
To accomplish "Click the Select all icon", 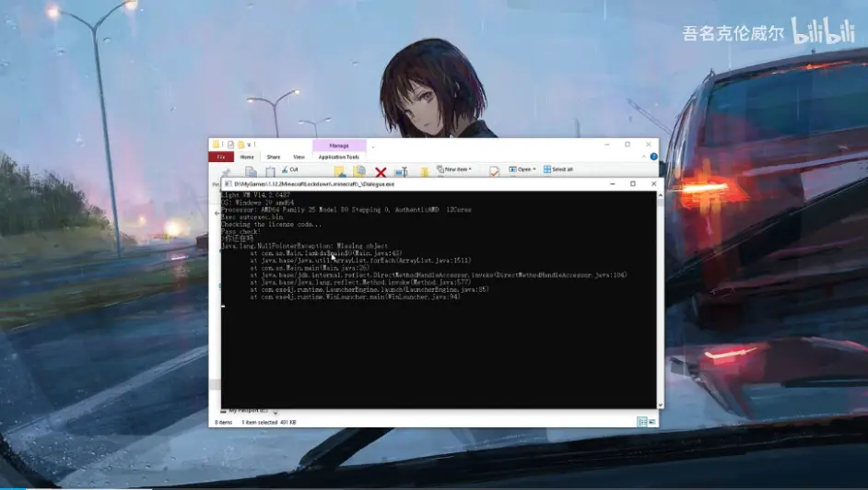I will tap(547, 169).
